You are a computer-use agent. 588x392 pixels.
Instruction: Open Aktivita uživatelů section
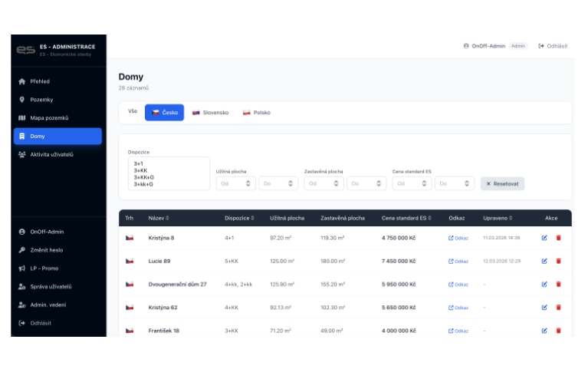tap(51, 154)
